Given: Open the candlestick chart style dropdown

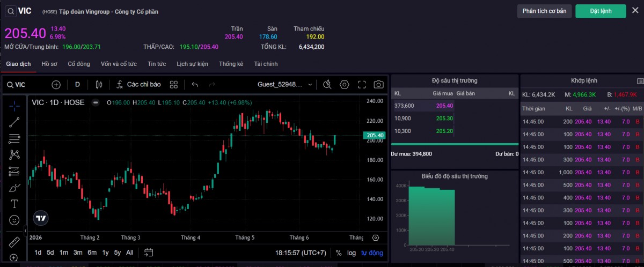Looking at the screenshot, I should pyautogui.click(x=98, y=85).
